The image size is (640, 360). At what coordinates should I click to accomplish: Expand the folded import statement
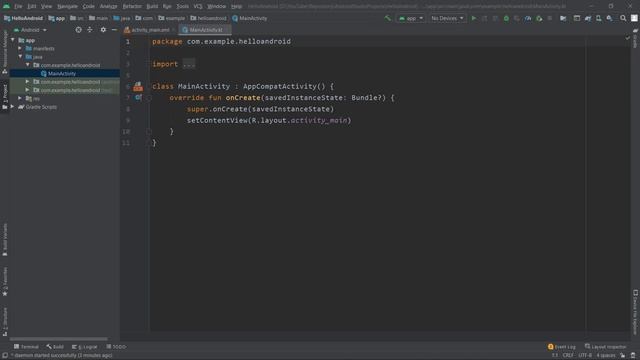pos(189,64)
